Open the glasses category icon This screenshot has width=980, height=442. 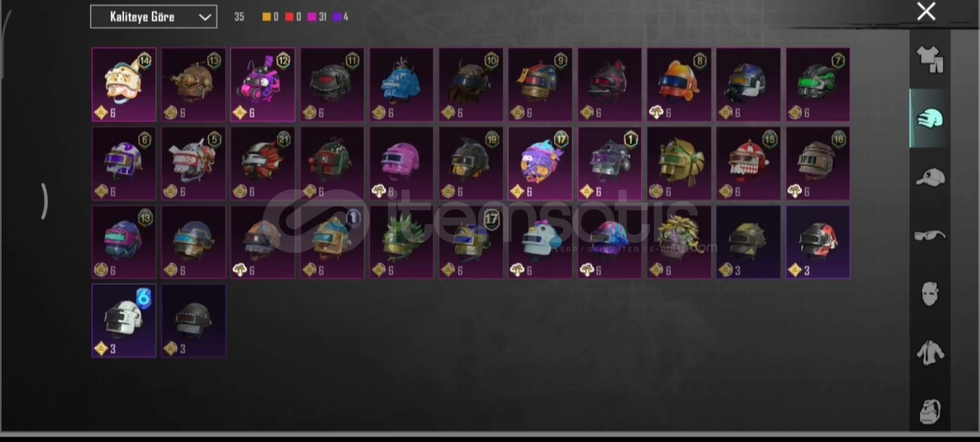[930, 235]
